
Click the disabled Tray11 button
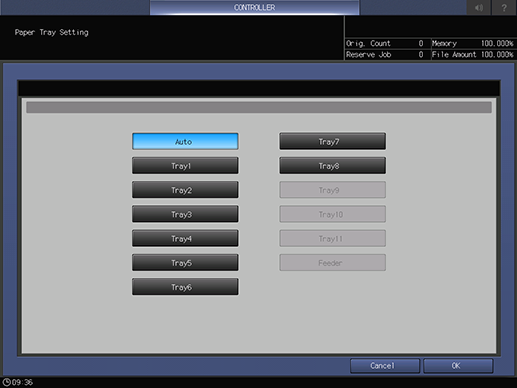pos(332,238)
